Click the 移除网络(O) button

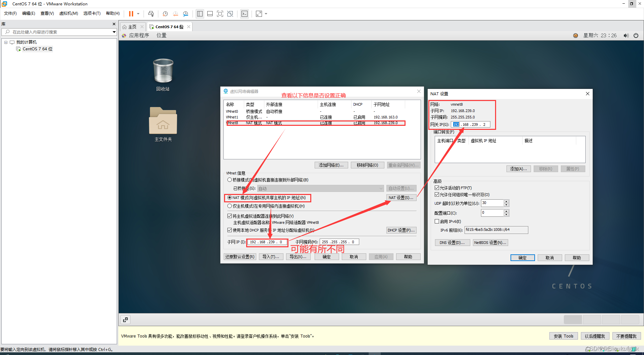pyautogui.click(x=367, y=165)
